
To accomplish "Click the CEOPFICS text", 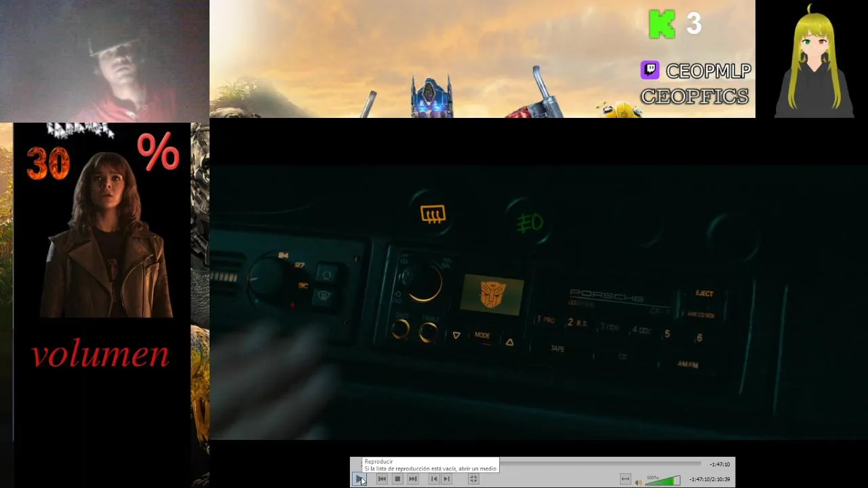I will [x=695, y=96].
